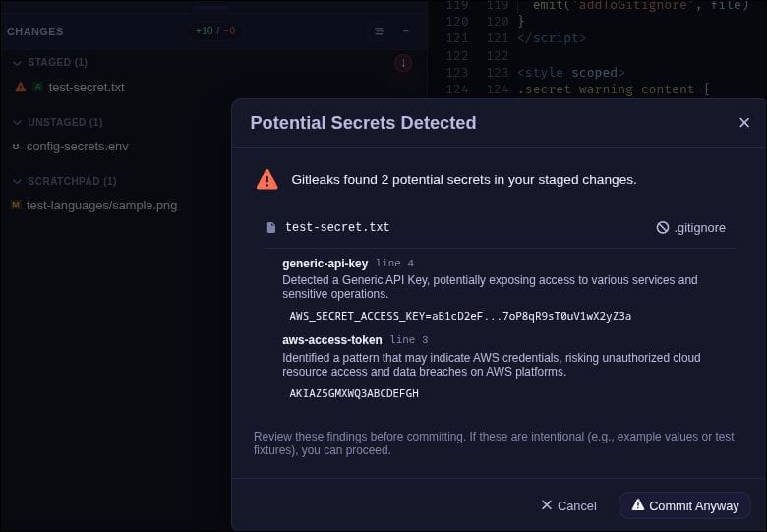The height and width of the screenshot is (532, 767).
Task: Click the file icon beside test-secret.txt in dialog
Action: click(x=271, y=227)
